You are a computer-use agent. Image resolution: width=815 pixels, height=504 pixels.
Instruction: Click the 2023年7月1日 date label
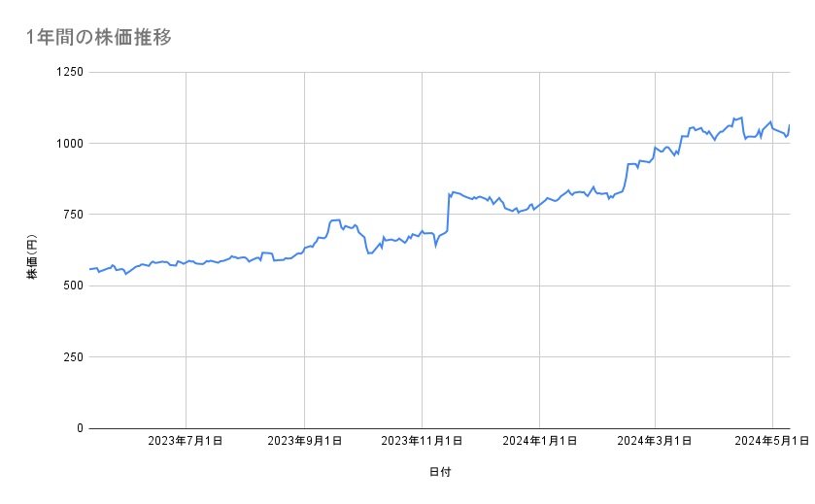(x=186, y=442)
